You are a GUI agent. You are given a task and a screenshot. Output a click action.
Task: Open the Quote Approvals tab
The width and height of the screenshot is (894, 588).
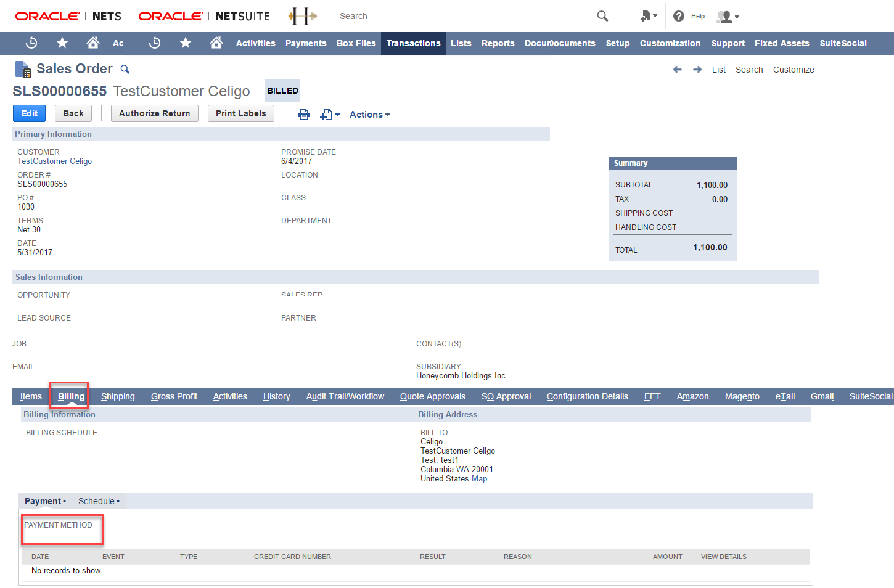point(433,396)
